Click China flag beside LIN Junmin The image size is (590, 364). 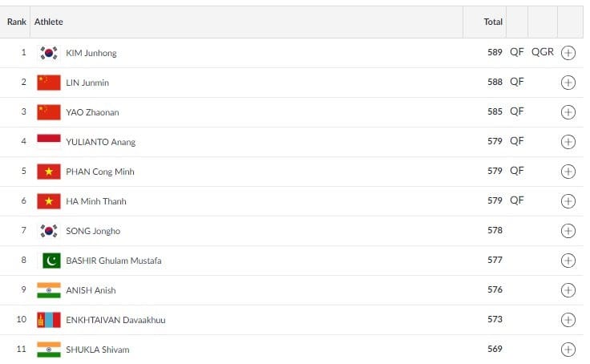click(49, 83)
